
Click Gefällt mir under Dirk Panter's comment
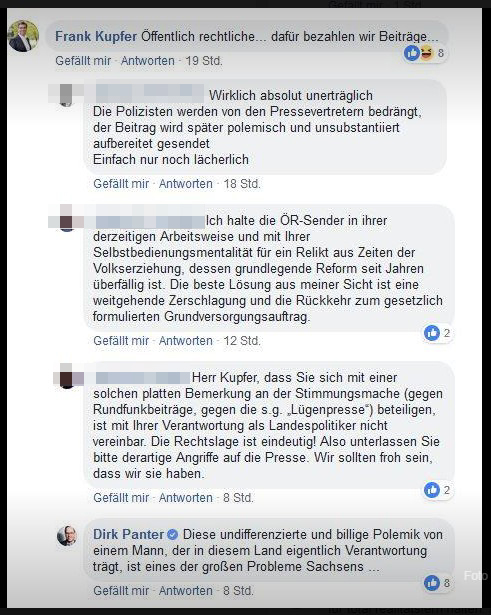point(121,590)
